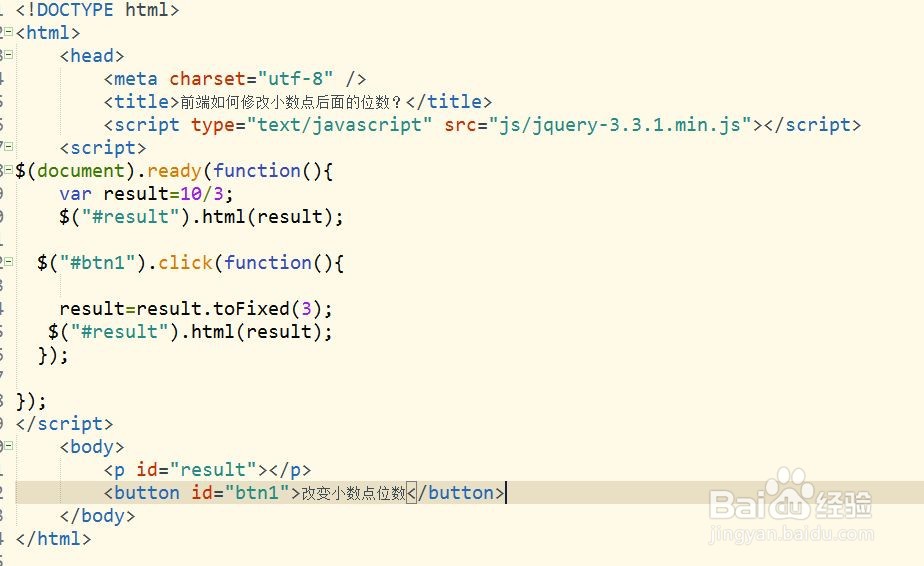The height and width of the screenshot is (566, 924).
Task: Collapse the <head> fold marker
Action: pos(8,55)
